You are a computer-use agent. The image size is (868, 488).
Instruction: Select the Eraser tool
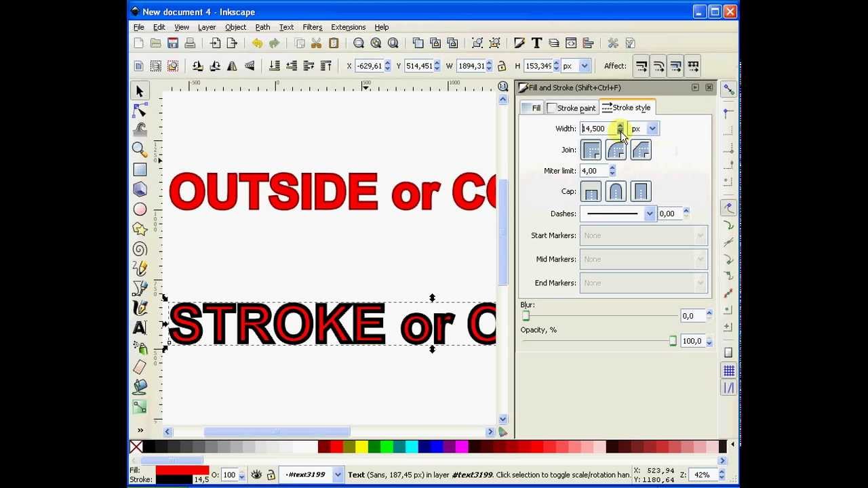point(140,367)
